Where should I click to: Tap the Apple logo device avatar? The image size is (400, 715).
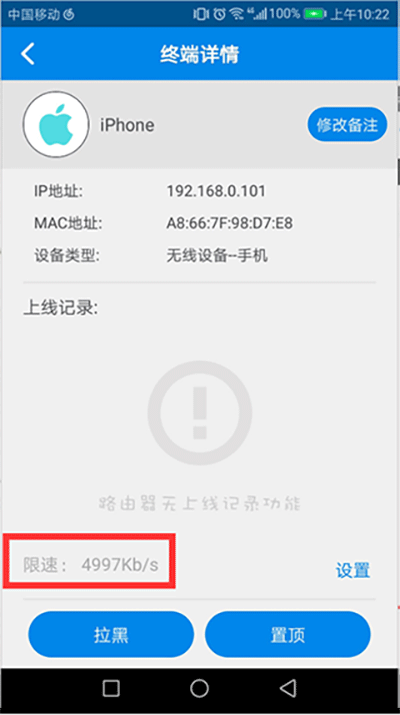(56, 124)
